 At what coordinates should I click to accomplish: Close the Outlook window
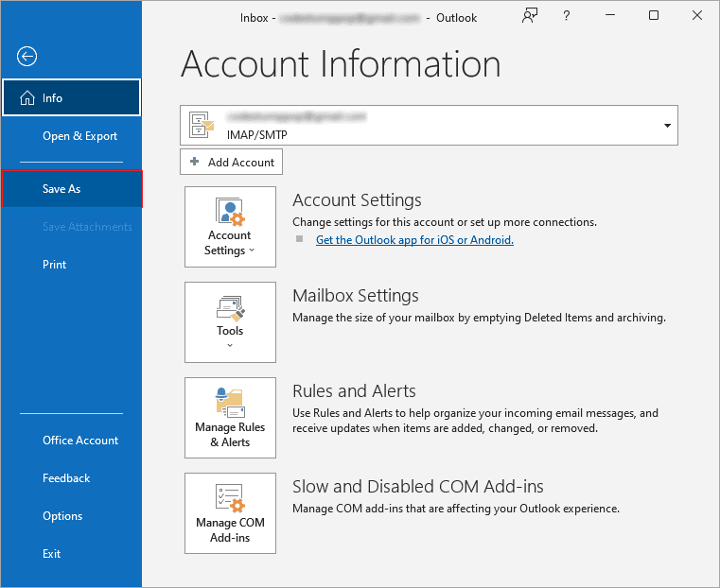[x=697, y=15]
